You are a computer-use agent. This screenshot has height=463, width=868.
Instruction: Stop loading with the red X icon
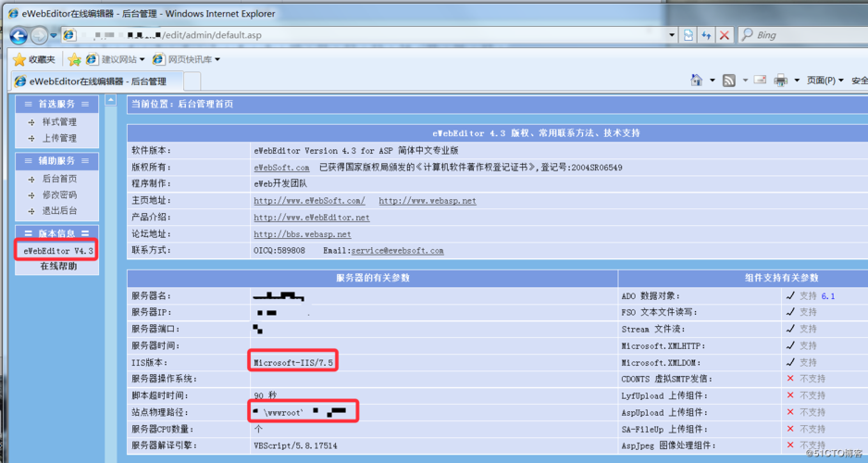tap(724, 35)
